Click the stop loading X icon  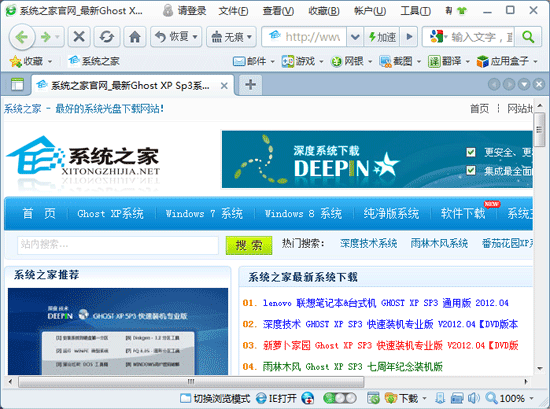(79, 37)
